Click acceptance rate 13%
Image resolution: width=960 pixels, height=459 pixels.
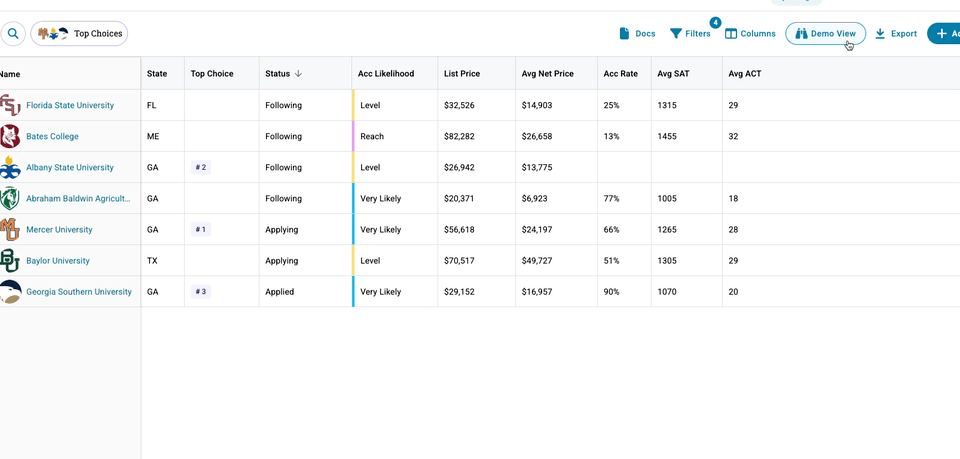pyautogui.click(x=612, y=136)
